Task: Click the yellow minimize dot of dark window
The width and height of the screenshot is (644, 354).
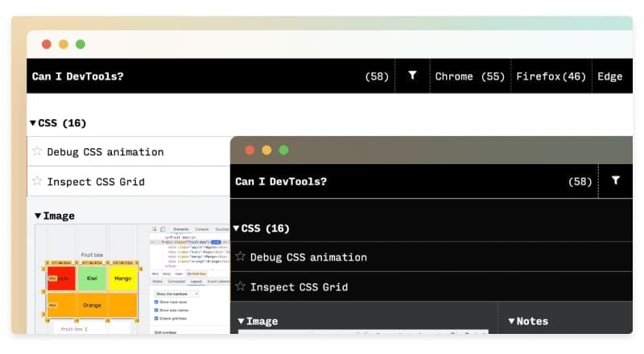Action: click(266, 150)
